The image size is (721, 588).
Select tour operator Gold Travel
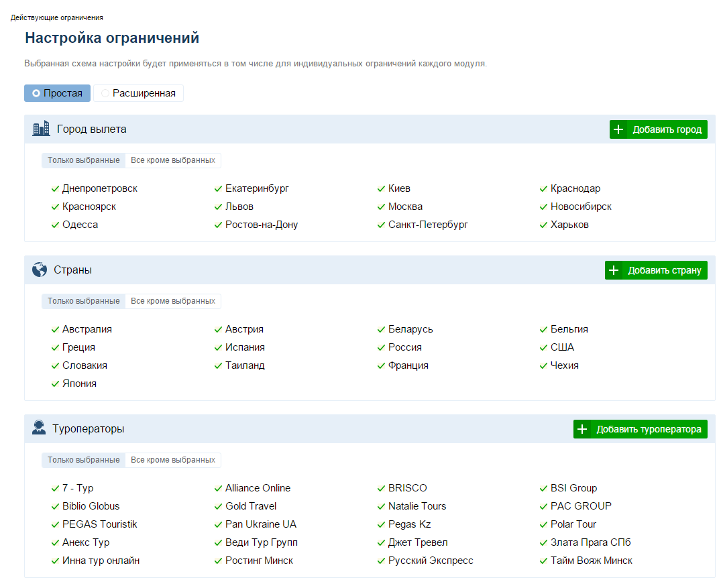[251, 506]
